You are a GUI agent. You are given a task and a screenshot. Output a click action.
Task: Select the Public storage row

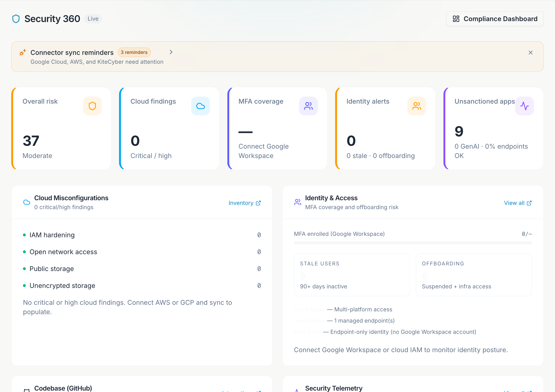tap(142, 269)
